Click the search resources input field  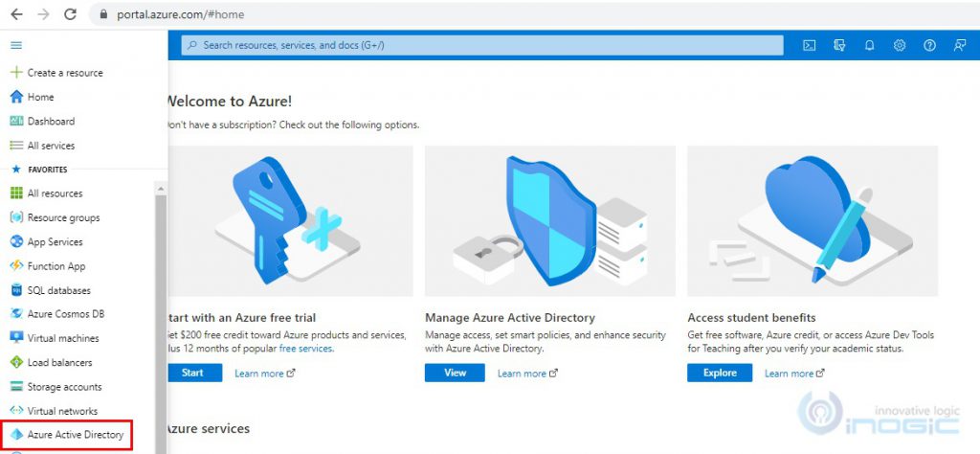point(480,45)
